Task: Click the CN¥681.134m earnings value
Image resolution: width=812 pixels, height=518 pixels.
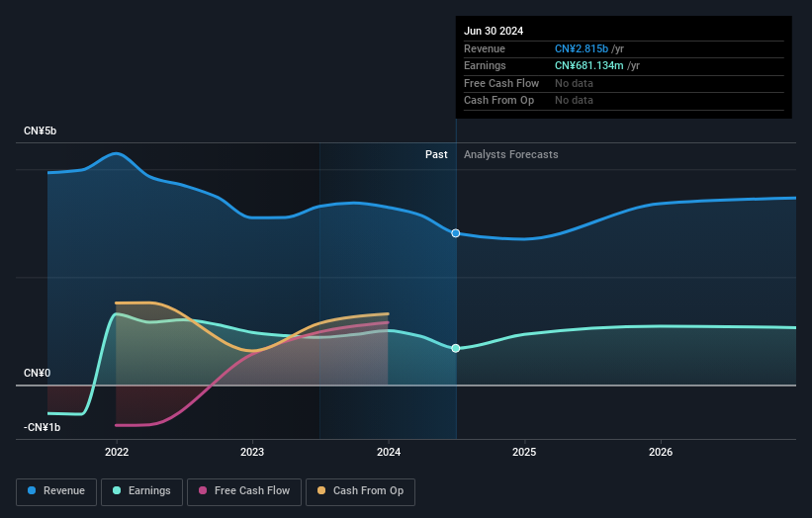Action: 588,65
